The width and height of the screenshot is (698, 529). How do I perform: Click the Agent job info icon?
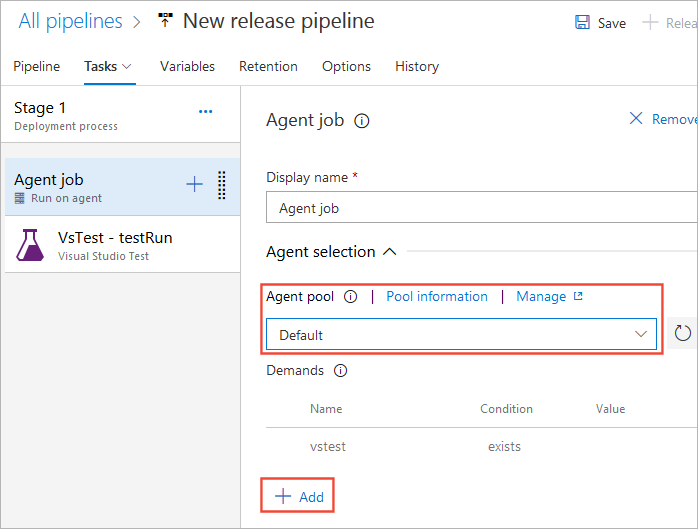pos(362,121)
